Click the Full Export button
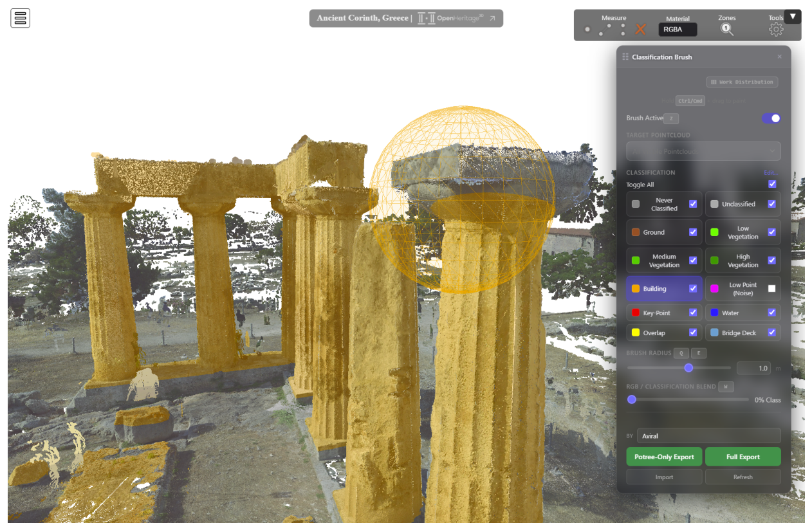This screenshot has height=530, width=812. pyautogui.click(x=743, y=457)
